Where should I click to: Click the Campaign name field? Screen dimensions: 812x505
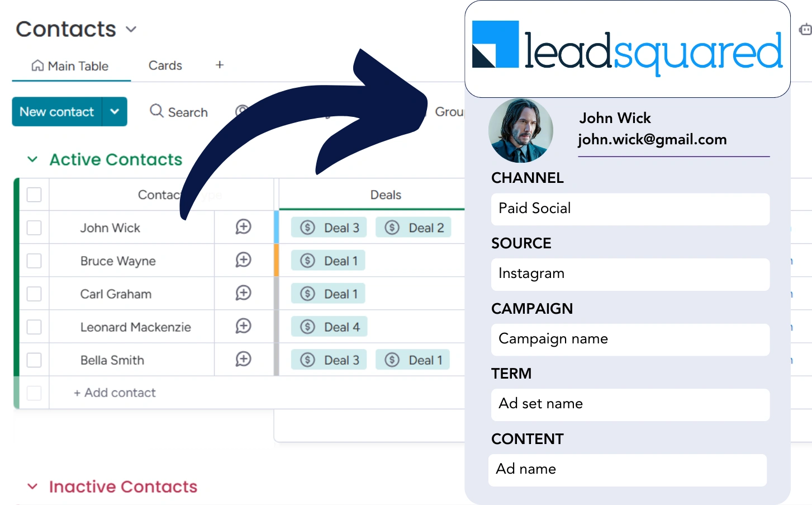pos(630,339)
